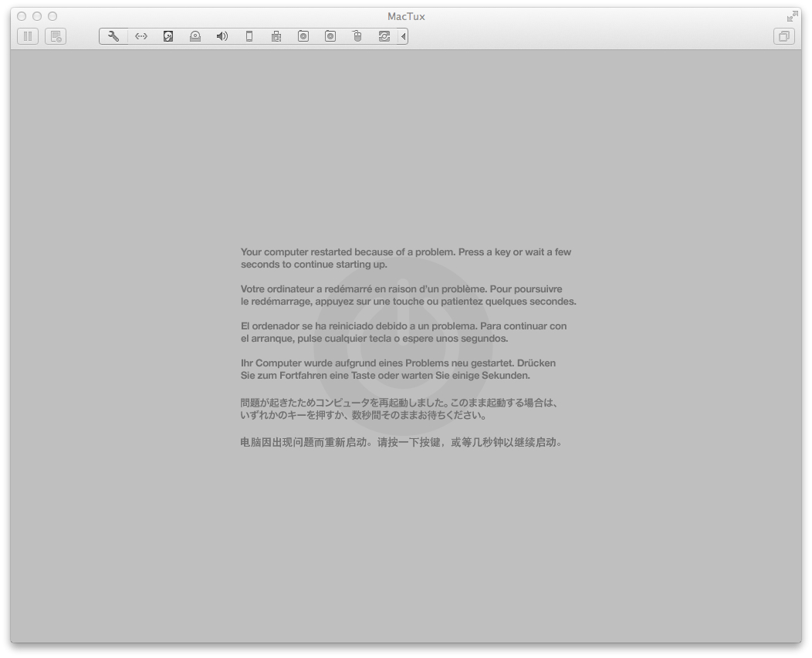Click the camera icon nearest the phone

[303, 36]
